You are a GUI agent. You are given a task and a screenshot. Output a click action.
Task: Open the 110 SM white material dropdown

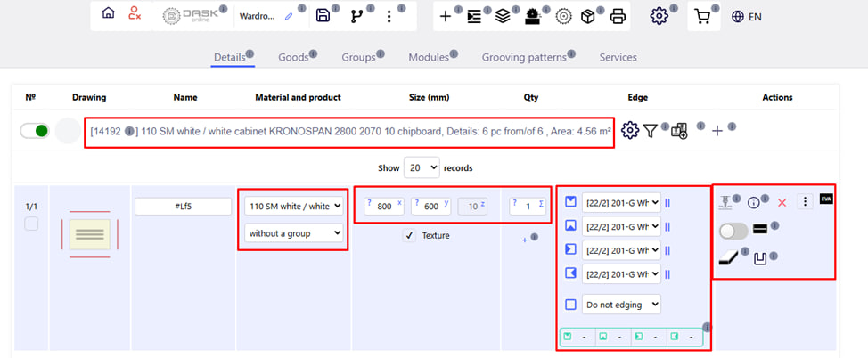[295, 206]
